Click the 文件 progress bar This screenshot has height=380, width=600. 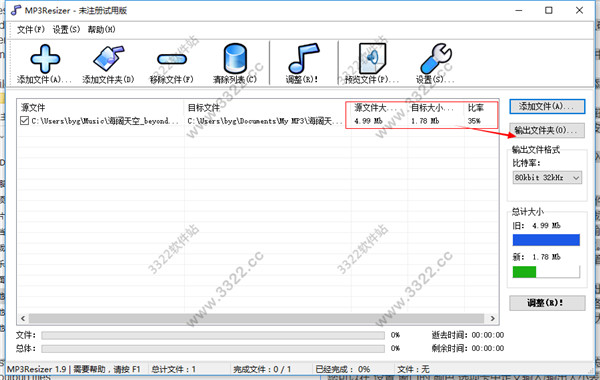point(213,336)
